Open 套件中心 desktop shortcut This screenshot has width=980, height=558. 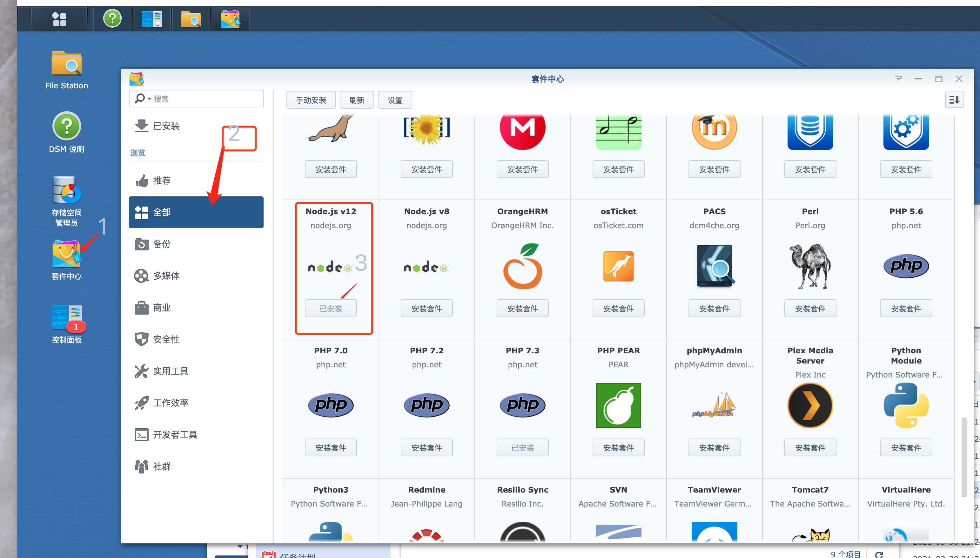click(66, 259)
